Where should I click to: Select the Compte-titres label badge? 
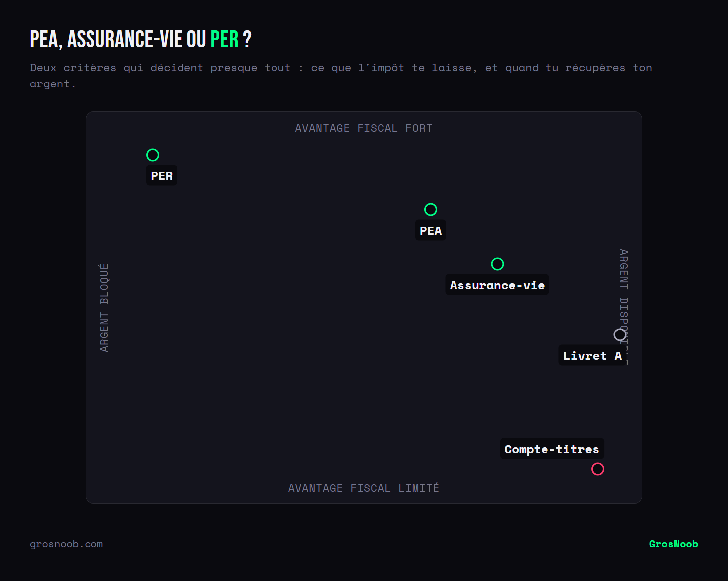tap(552, 449)
